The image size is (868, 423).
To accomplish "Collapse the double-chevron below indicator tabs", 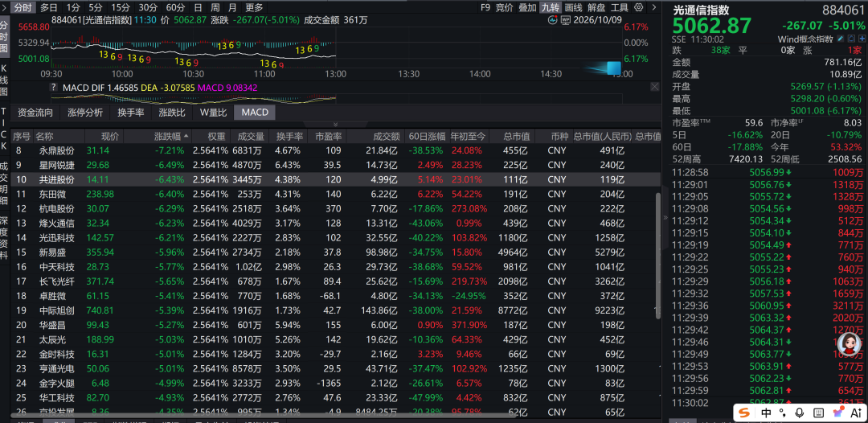I will [x=334, y=124].
